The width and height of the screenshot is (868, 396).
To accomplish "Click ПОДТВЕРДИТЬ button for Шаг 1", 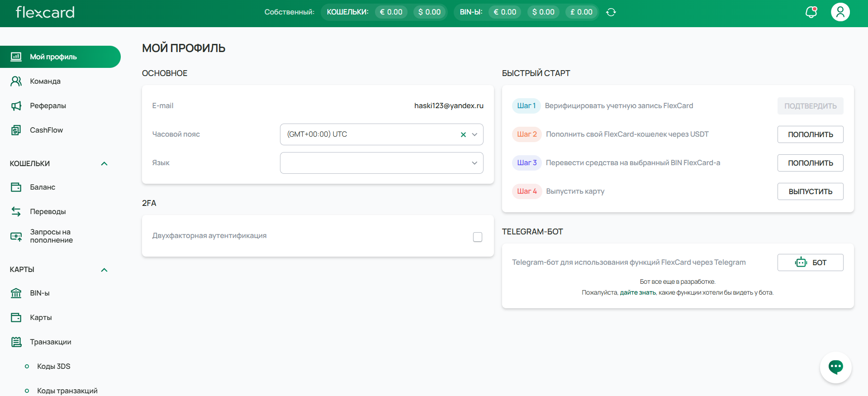I will point(810,106).
